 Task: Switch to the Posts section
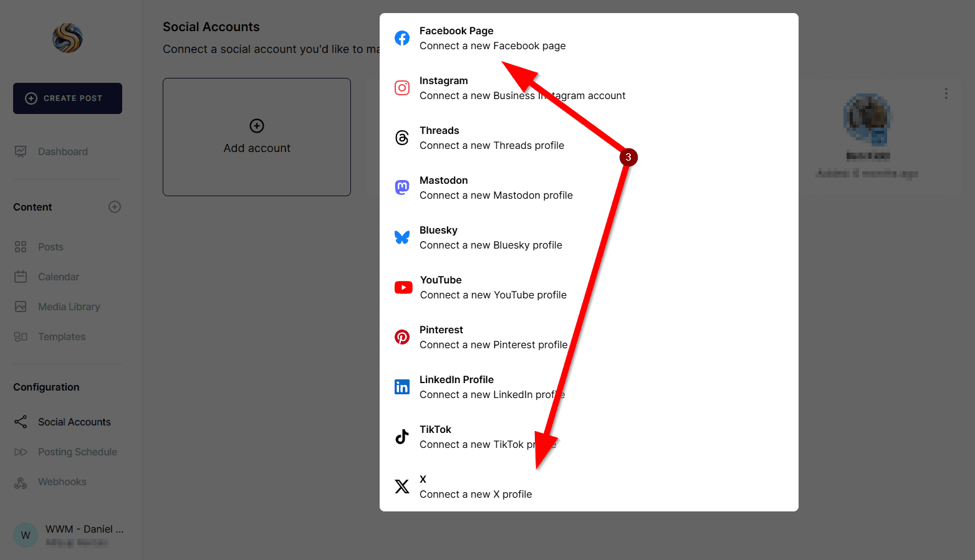point(50,247)
